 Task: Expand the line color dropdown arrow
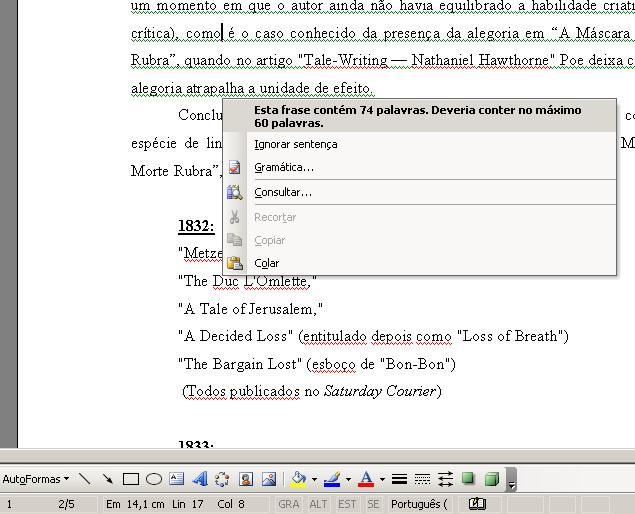[348, 480]
